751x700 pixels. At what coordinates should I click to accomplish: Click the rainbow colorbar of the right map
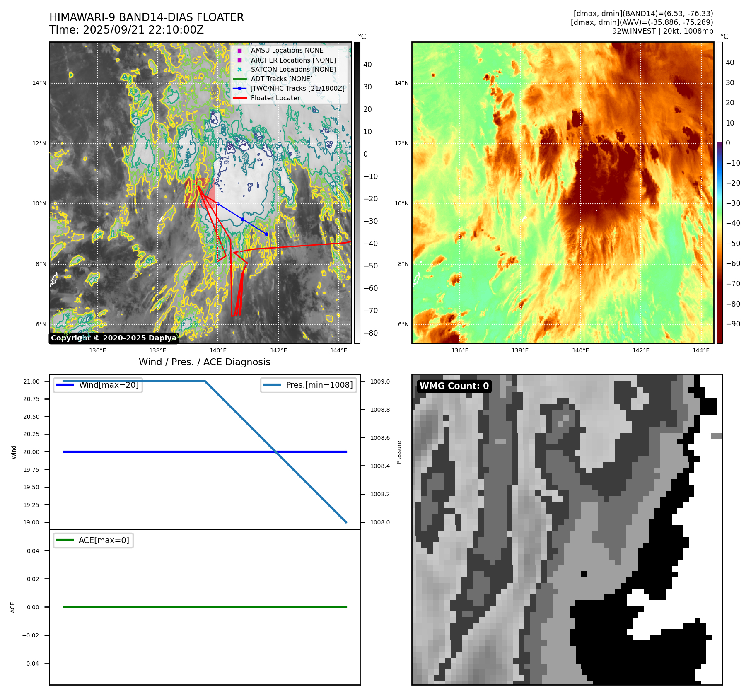click(720, 193)
